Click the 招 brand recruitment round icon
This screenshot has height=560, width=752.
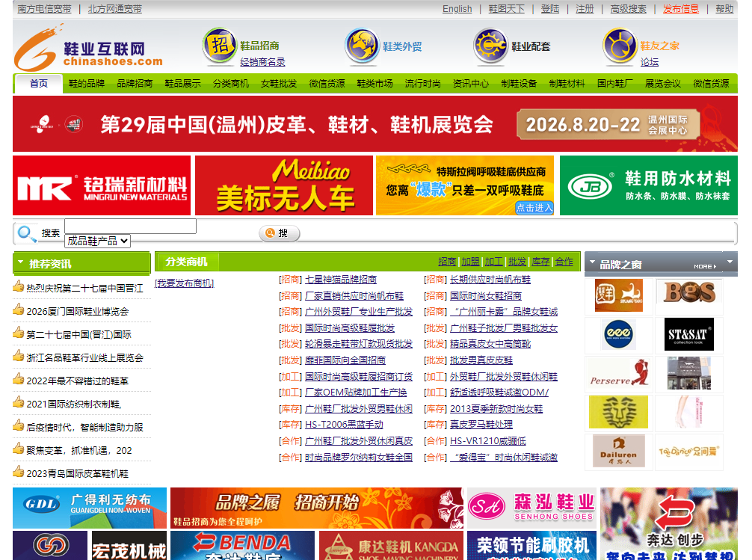[220, 46]
